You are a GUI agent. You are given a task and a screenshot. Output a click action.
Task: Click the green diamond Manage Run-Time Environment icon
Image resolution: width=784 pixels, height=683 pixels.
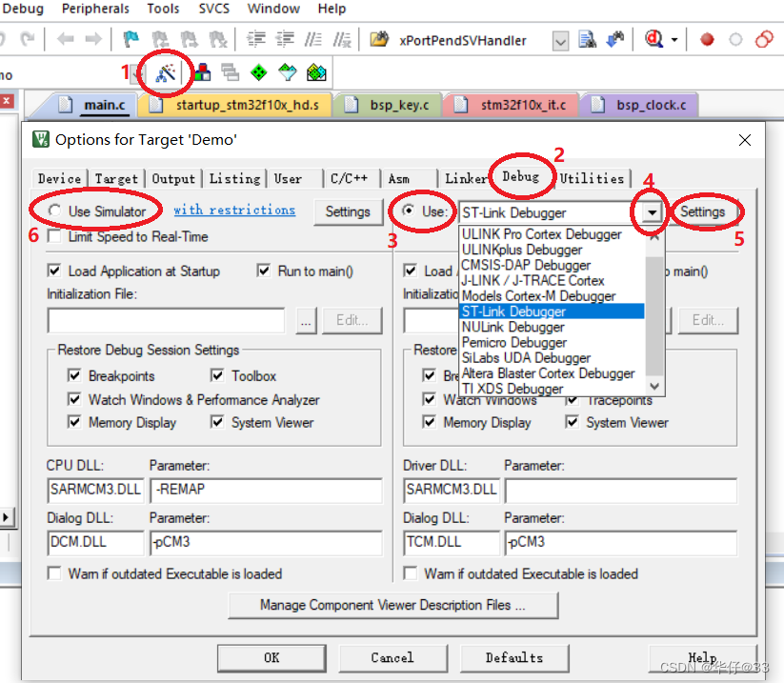[x=258, y=73]
